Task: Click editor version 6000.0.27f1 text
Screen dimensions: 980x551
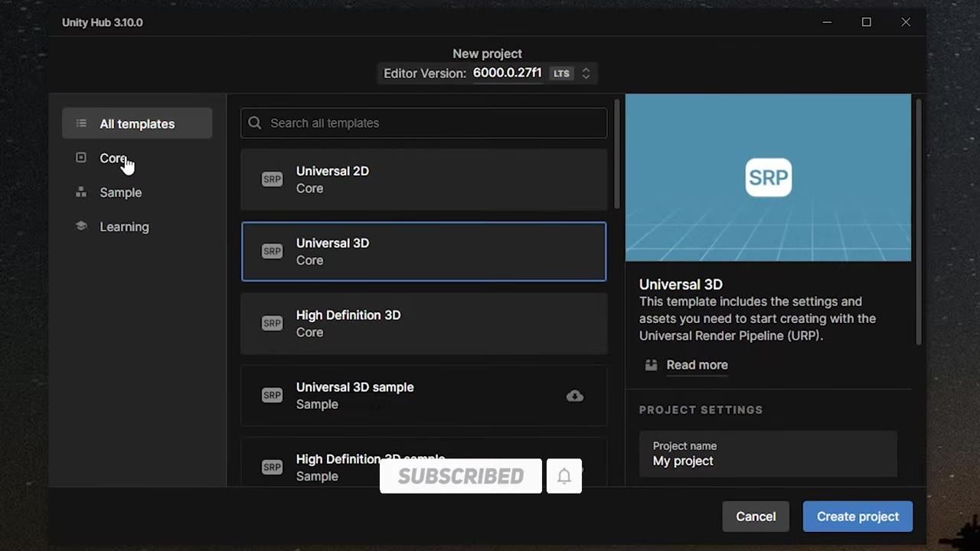Action: (507, 73)
